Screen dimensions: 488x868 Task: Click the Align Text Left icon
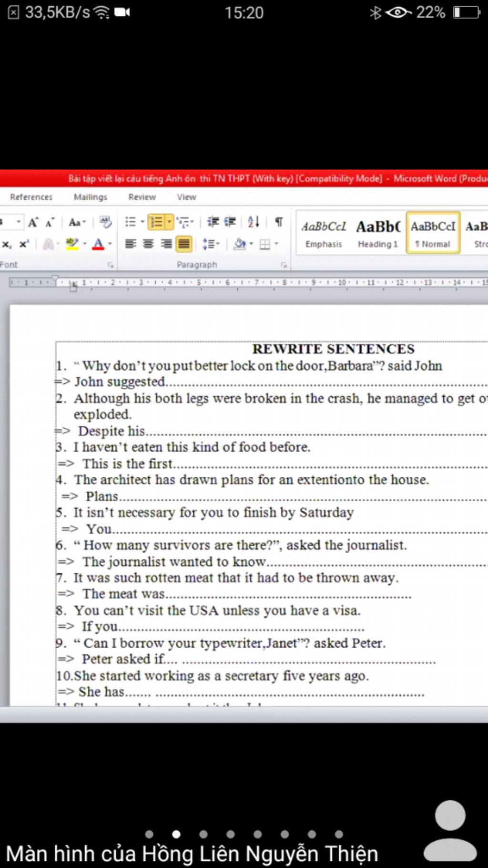click(x=131, y=244)
